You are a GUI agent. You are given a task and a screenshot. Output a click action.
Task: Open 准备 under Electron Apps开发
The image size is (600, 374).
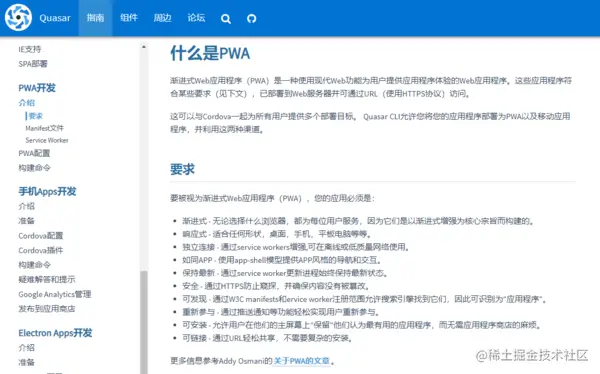[x=26, y=362]
